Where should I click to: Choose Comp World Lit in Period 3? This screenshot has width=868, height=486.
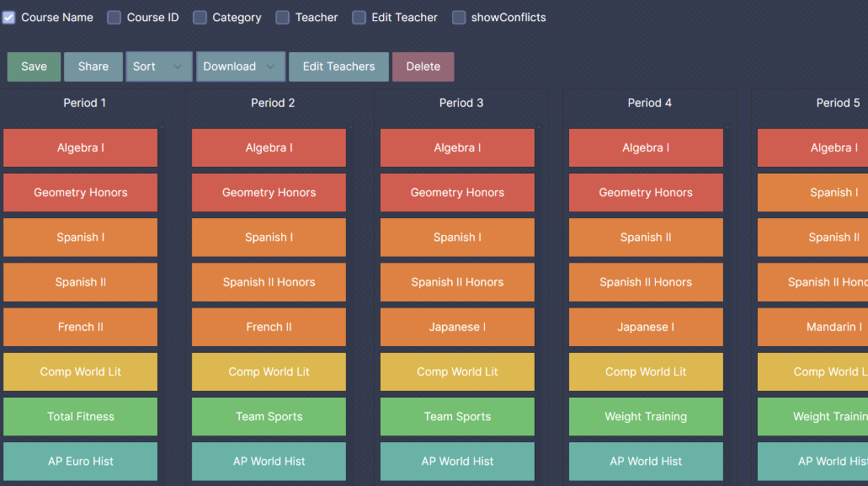point(457,372)
